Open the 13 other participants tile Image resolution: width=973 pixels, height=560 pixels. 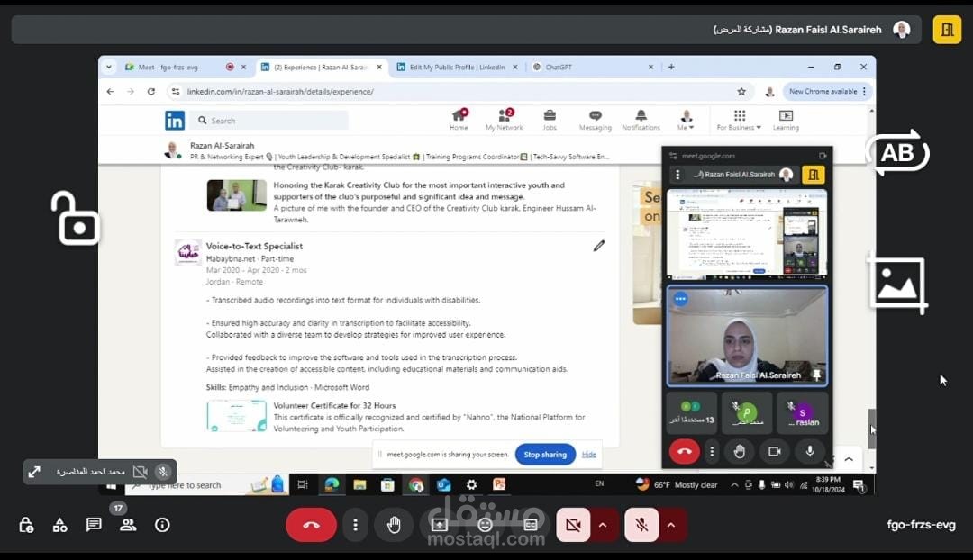tap(692, 412)
